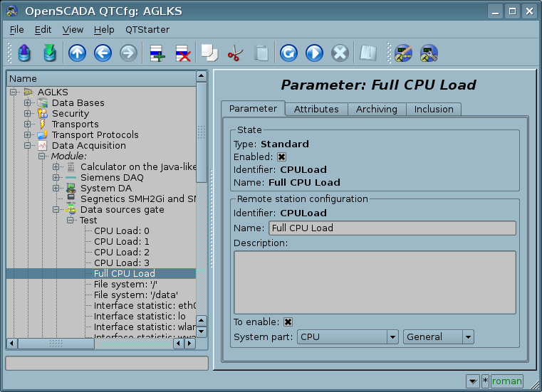Image resolution: width=542 pixels, height=392 pixels.
Task: Open the System part CPU dropdown
Action: (x=348, y=337)
